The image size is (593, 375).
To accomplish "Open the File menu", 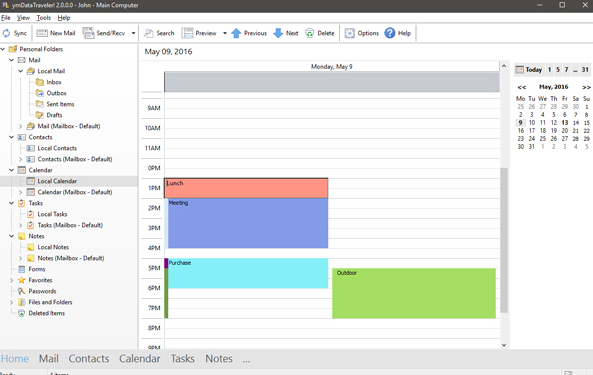I will (6, 18).
